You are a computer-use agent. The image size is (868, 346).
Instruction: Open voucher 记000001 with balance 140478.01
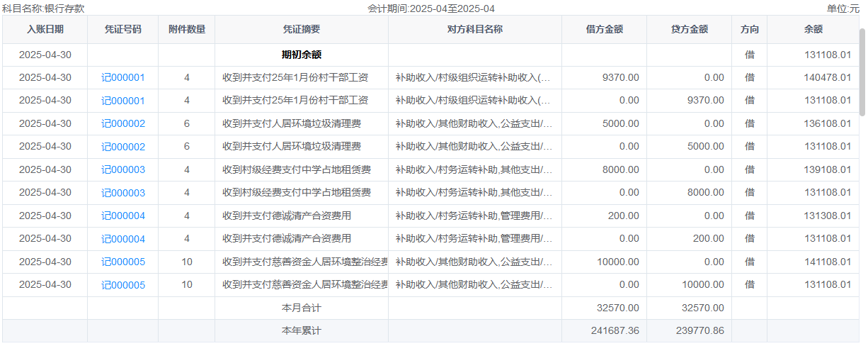point(123,77)
